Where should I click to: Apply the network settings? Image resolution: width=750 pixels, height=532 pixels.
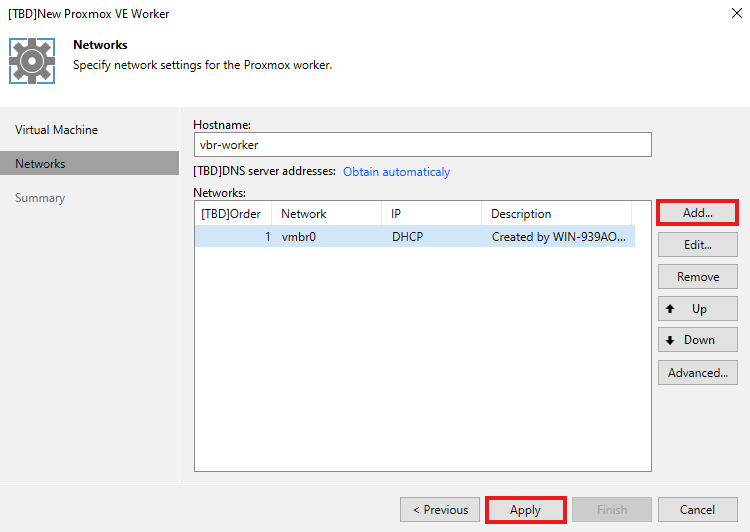[x=525, y=510]
